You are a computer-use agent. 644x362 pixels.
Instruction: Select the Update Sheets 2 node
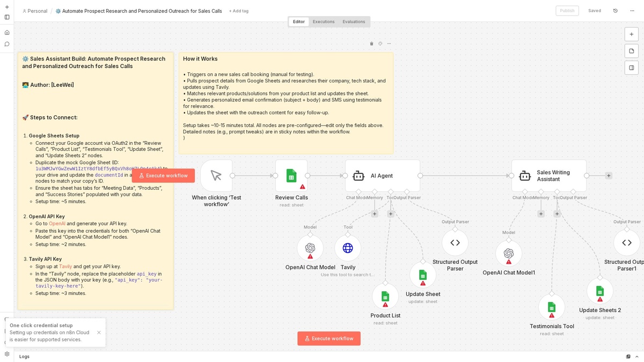click(x=600, y=291)
